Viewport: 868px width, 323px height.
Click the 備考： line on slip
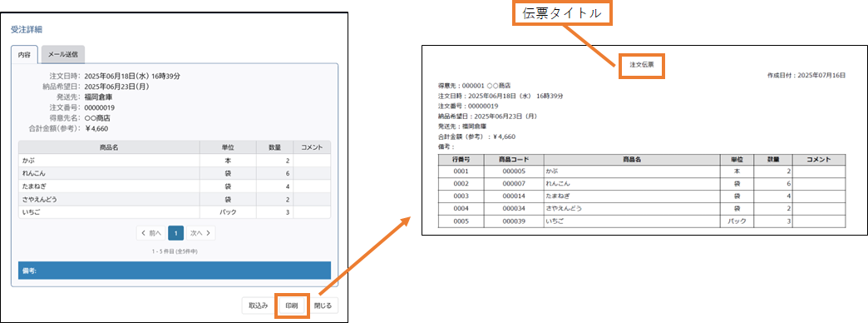[446, 147]
